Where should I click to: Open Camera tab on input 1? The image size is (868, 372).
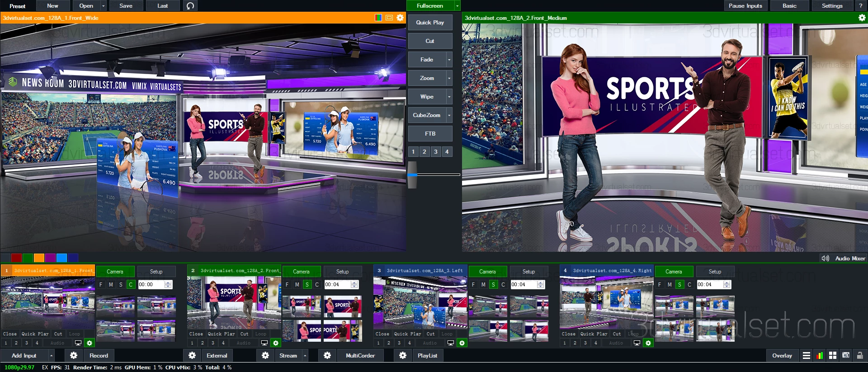click(x=115, y=272)
